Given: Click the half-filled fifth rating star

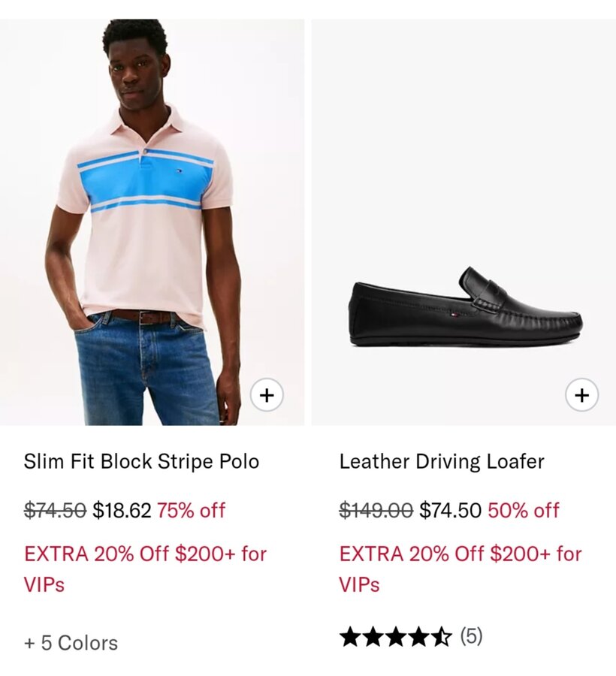Looking at the screenshot, I should pyautogui.click(x=442, y=638).
